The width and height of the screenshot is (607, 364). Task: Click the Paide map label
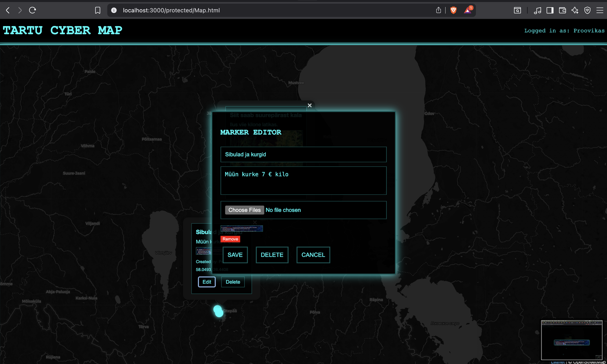click(x=90, y=72)
